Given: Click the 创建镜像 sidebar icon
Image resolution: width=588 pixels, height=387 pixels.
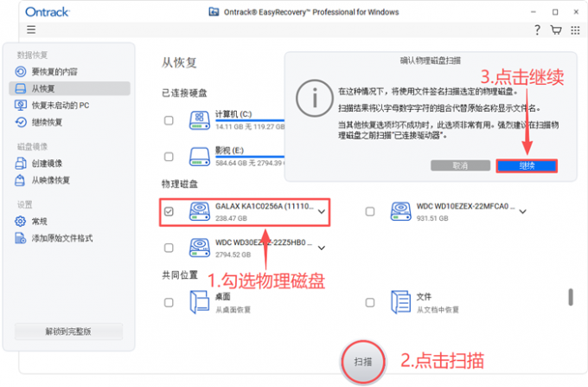Looking at the screenshot, I should point(20,164).
